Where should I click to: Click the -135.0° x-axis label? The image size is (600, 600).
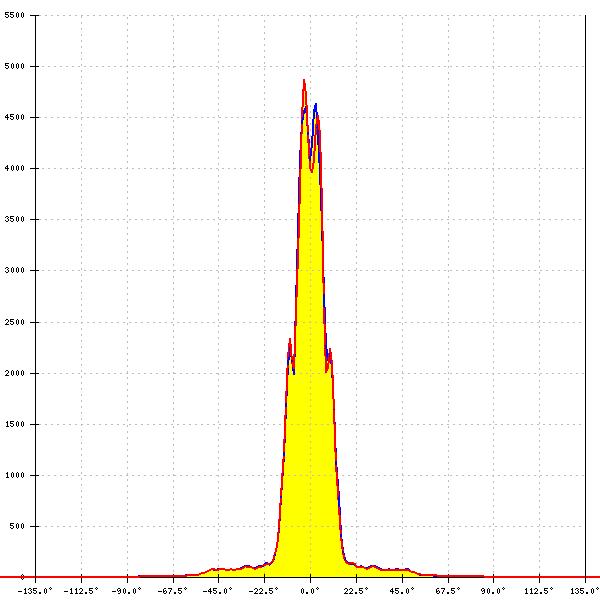pyautogui.click(x=35, y=591)
